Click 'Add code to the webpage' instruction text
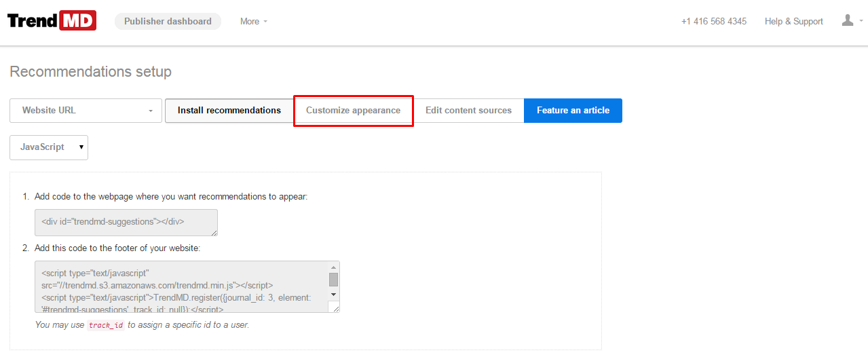Screen dimensions: 868x357 pos(171,197)
